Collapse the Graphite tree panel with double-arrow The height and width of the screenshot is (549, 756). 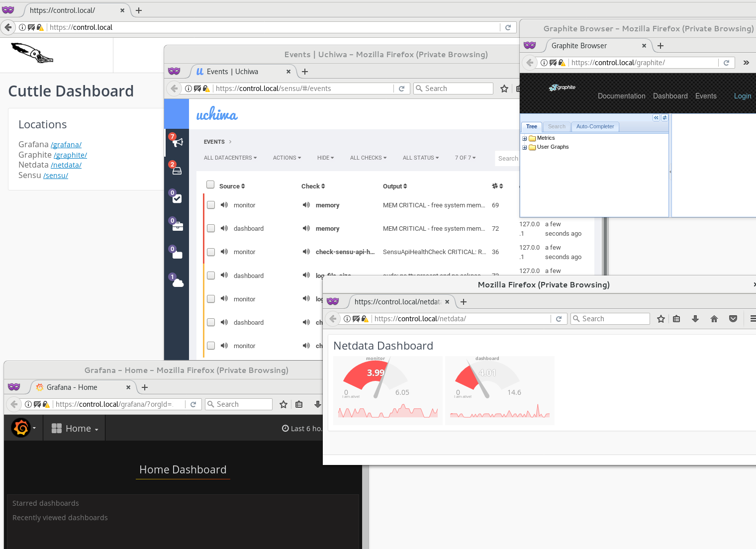(656, 118)
